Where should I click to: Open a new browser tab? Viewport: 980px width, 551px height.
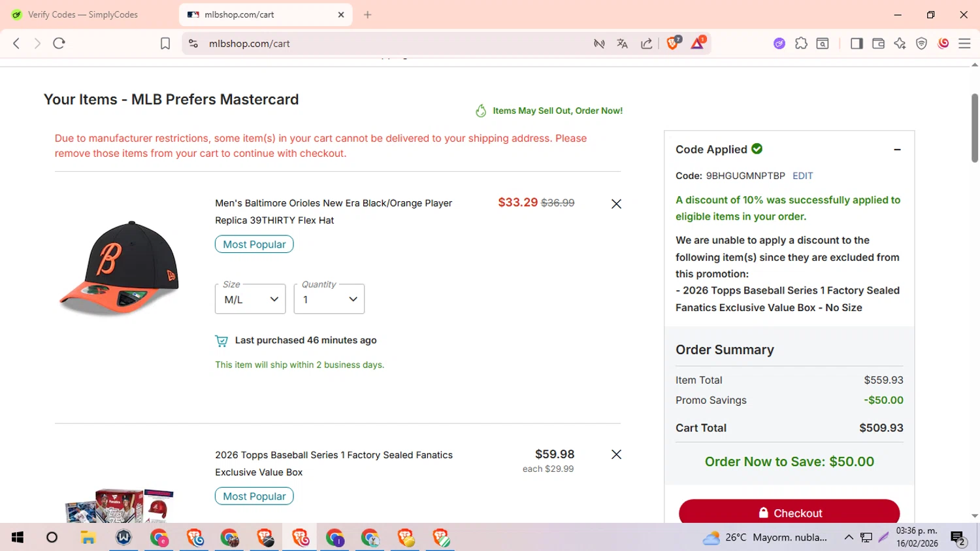(368, 14)
